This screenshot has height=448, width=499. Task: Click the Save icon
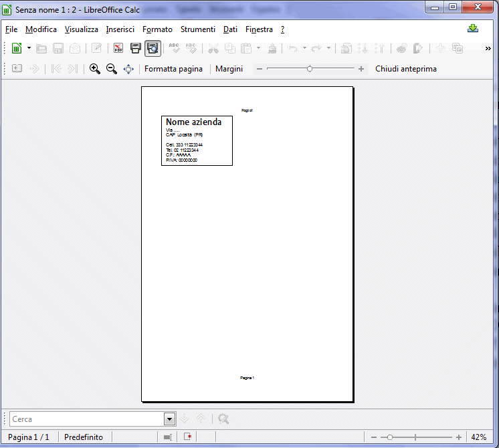(58, 48)
